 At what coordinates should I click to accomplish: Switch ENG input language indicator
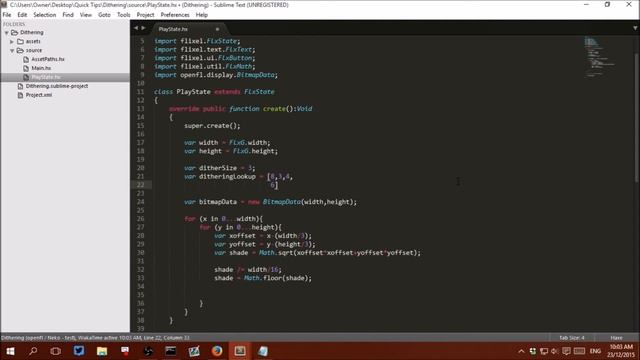click(x=595, y=351)
